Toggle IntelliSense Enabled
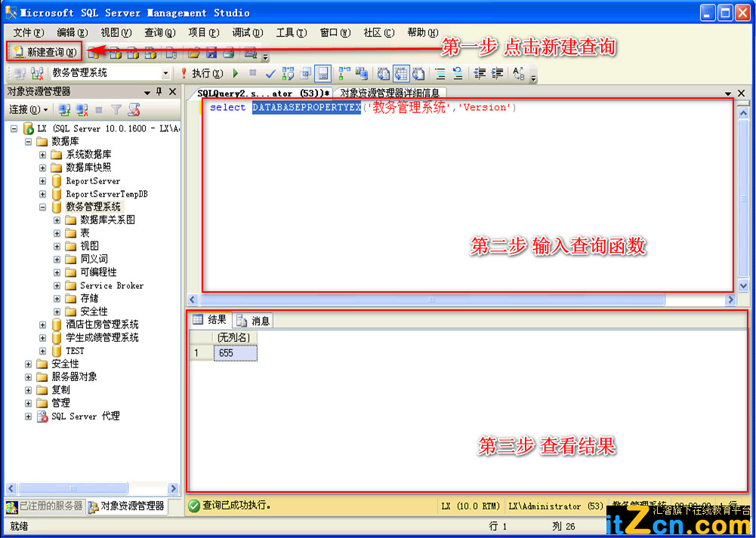 [x=322, y=73]
